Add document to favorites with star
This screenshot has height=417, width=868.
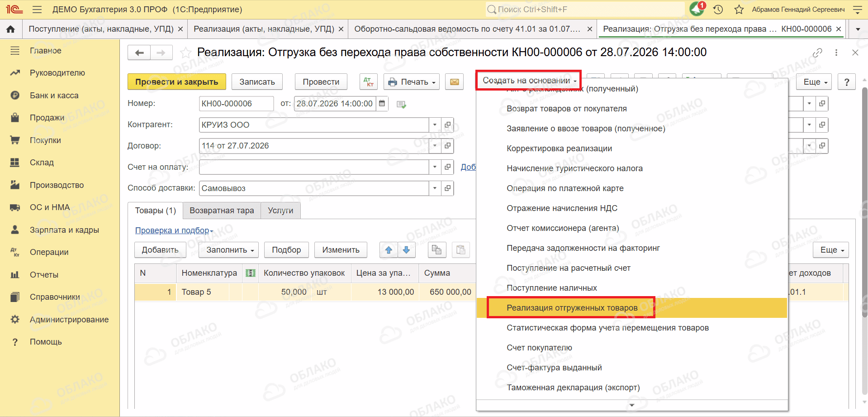click(185, 53)
